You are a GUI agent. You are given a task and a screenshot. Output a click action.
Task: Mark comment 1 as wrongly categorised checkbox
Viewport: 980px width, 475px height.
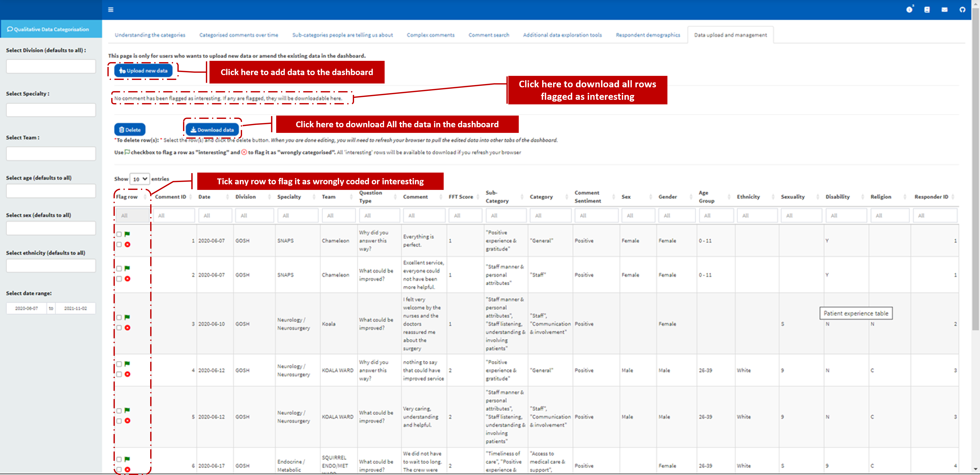click(119, 245)
